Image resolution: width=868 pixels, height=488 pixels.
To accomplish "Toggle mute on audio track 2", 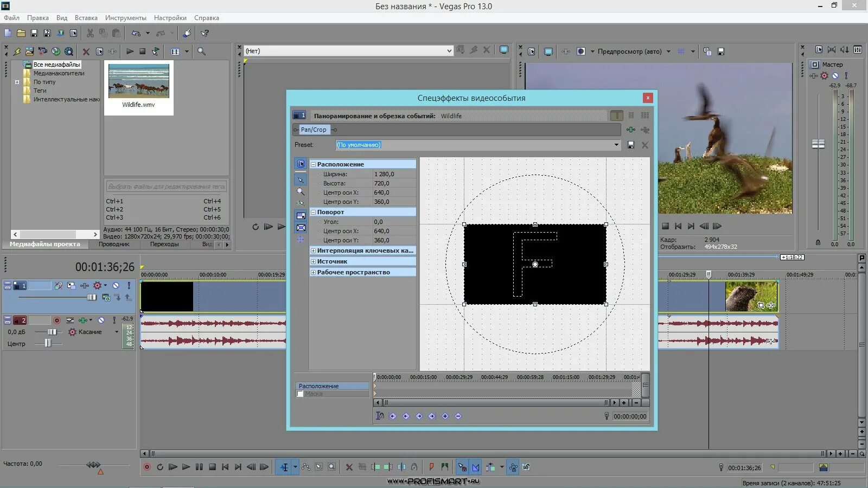I will 101,320.
